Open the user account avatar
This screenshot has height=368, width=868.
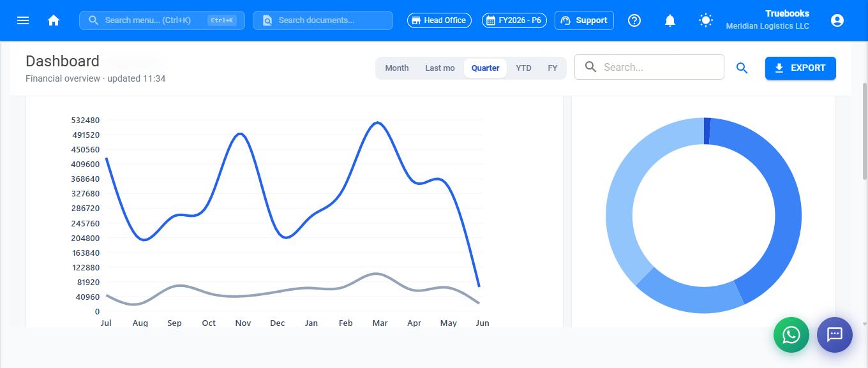pos(837,20)
